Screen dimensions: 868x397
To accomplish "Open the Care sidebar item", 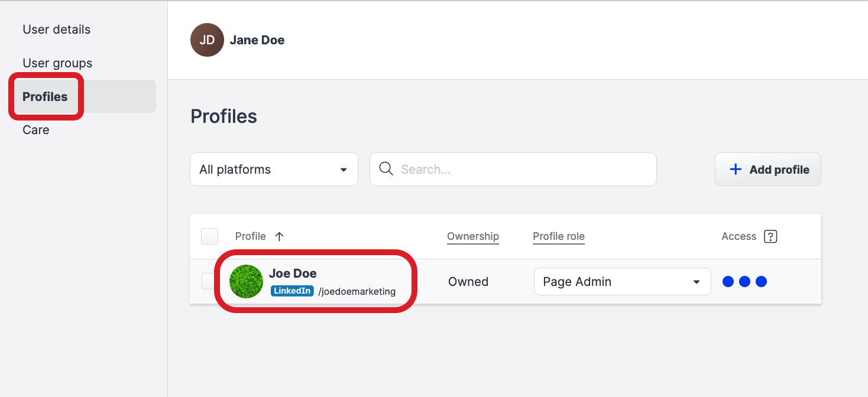I will (x=36, y=130).
